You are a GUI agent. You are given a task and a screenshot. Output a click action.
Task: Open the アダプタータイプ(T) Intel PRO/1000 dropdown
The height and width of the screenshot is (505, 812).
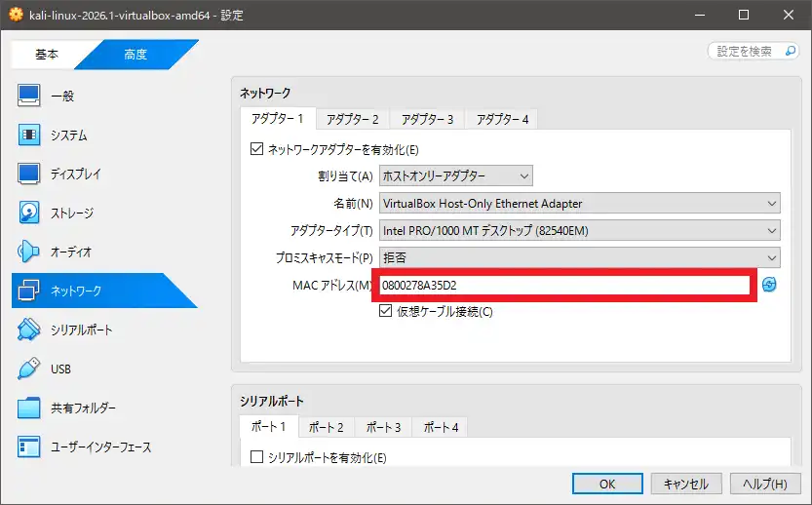pos(579,230)
